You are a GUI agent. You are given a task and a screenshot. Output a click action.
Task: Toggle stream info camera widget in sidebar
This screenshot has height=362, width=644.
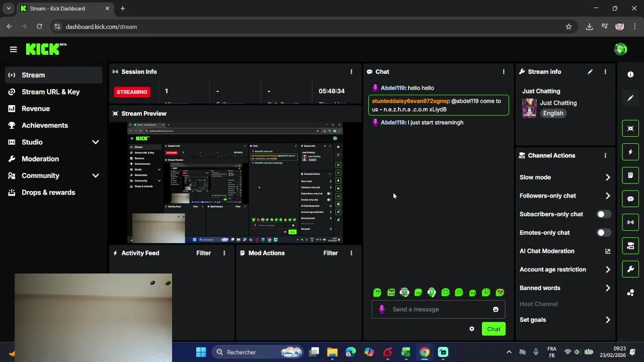click(x=630, y=246)
